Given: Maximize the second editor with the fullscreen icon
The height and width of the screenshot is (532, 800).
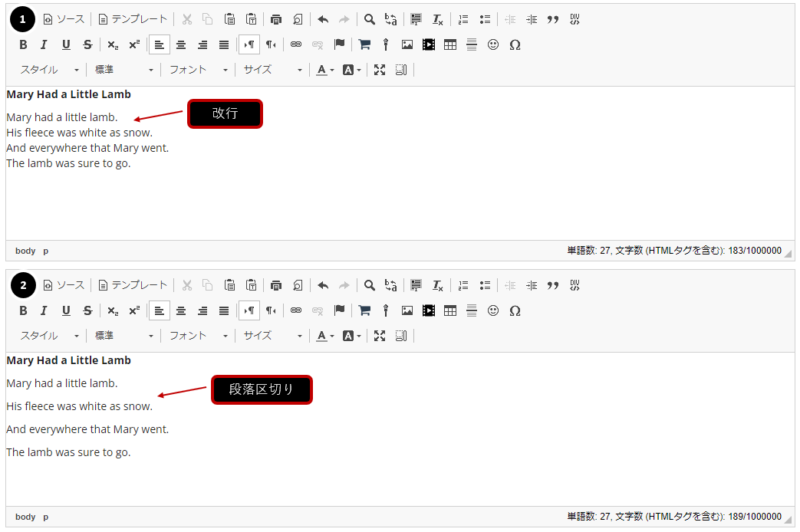Looking at the screenshot, I should pyautogui.click(x=380, y=336).
